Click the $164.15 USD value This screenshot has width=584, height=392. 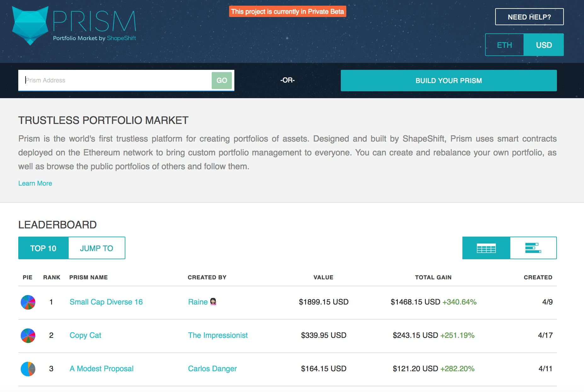[x=323, y=369]
